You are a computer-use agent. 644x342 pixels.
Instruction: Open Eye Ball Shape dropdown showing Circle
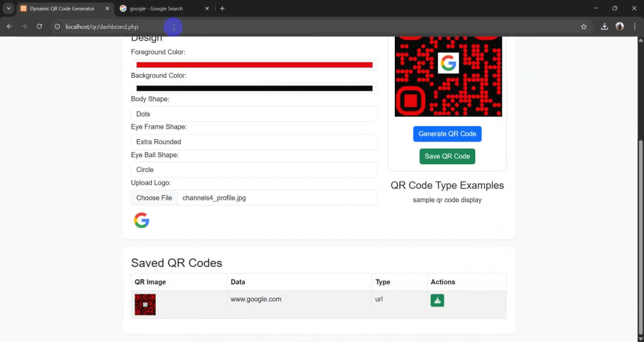tap(254, 169)
